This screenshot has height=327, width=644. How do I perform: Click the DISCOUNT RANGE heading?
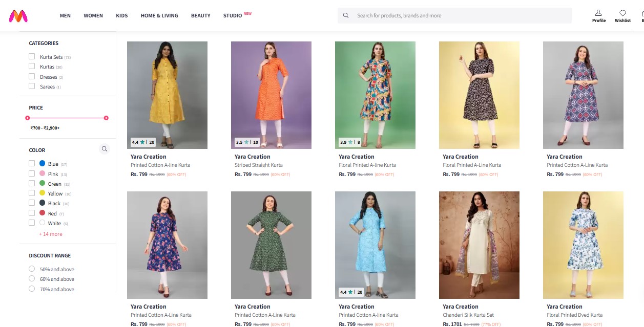click(x=50, y=255)
